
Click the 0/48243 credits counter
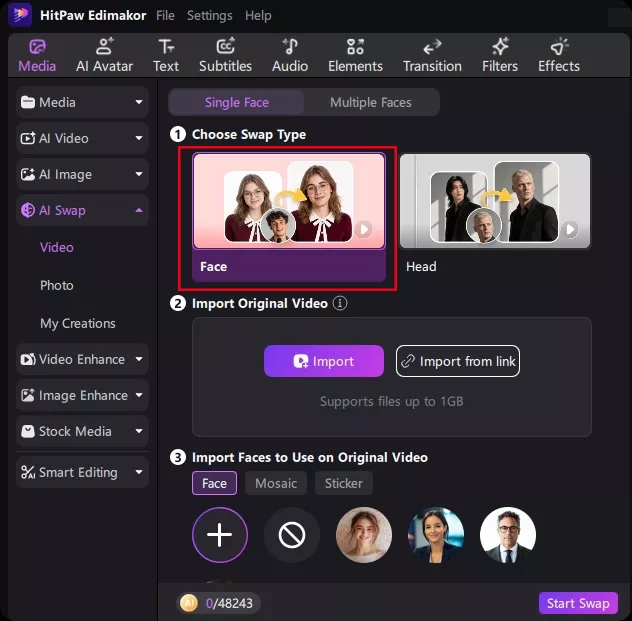click(x=229, y=603)
